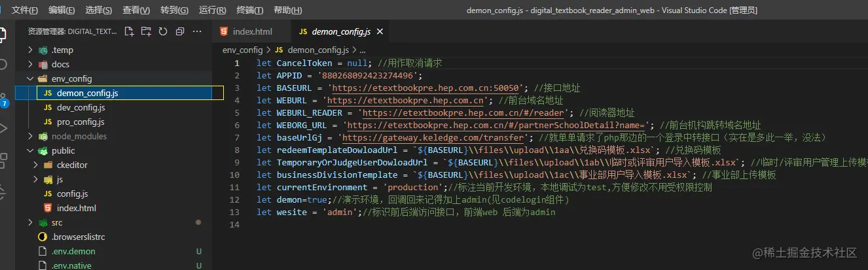The height and width of the screenshot is (270, 868).
Task: Open the 选择(S) menu
Action: pyautogui.click(x=98, y=10)
